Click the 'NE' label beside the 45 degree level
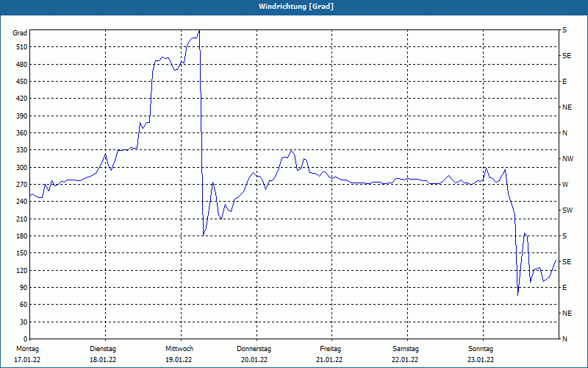 (x=567, y=314)
